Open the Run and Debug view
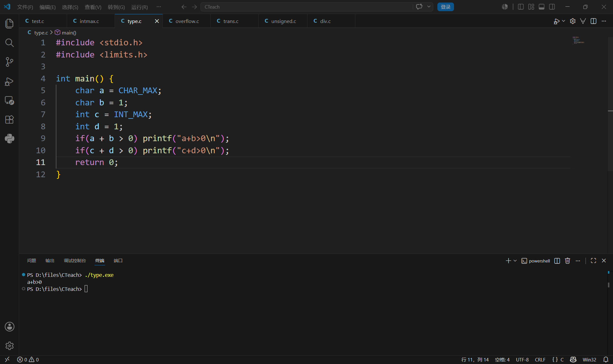This screenshot has height=364, width=613. pos(10,81)
